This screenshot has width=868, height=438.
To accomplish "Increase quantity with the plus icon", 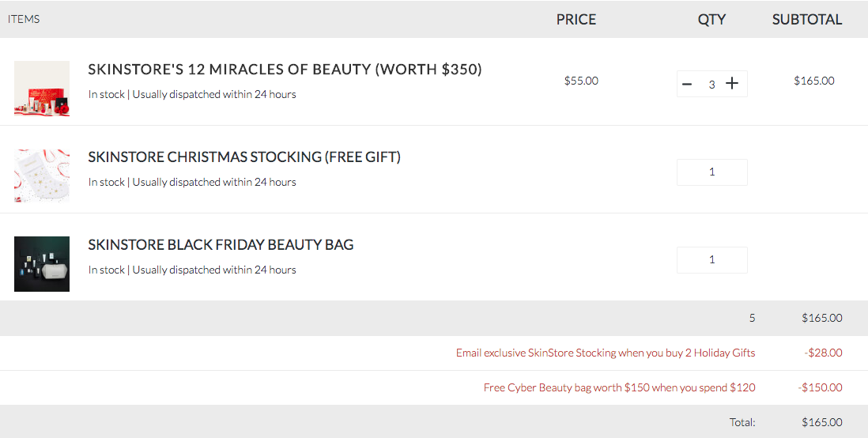I will [732, 84].
